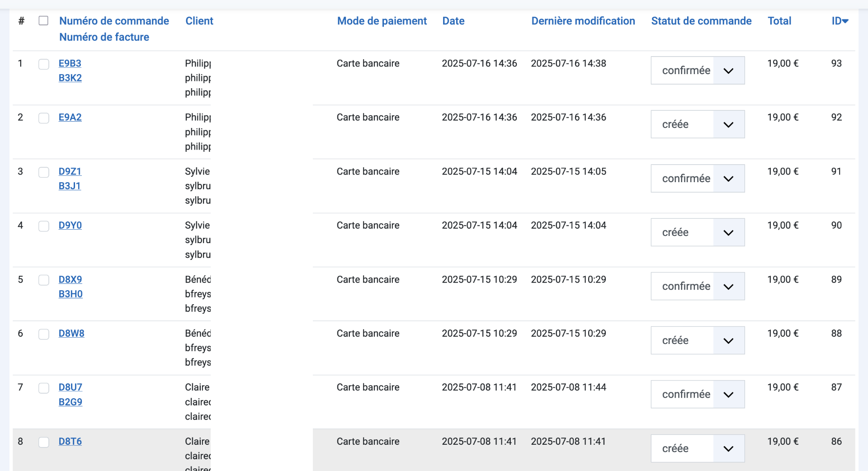Open status dropdown for order ID 93

[698, 71]
